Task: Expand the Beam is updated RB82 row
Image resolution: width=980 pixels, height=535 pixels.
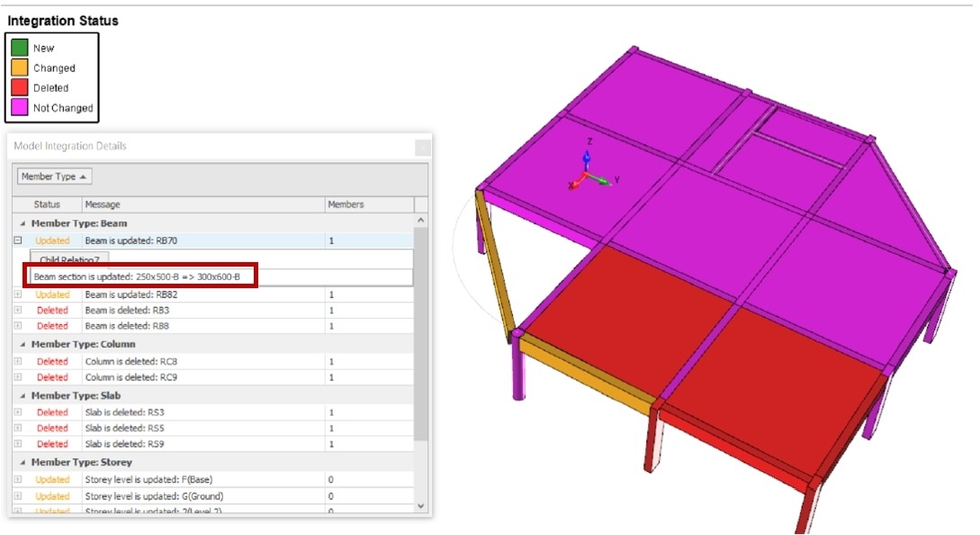Action: 17,295
